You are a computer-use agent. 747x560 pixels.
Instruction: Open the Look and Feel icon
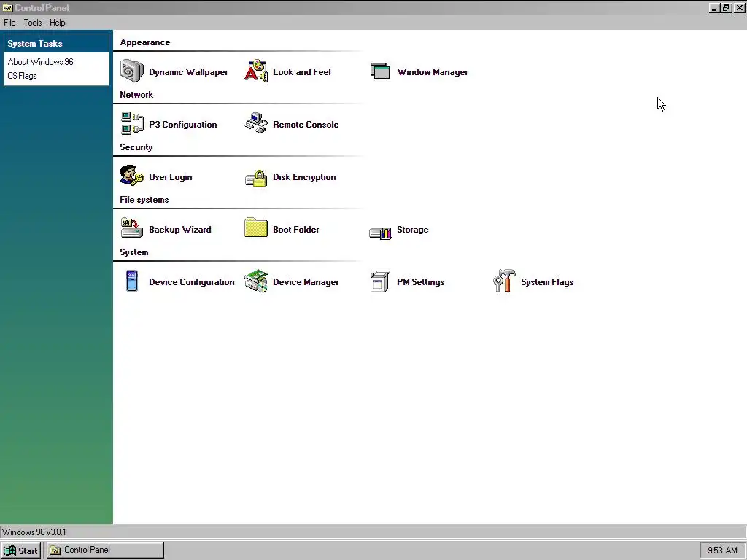pos(256,71)
